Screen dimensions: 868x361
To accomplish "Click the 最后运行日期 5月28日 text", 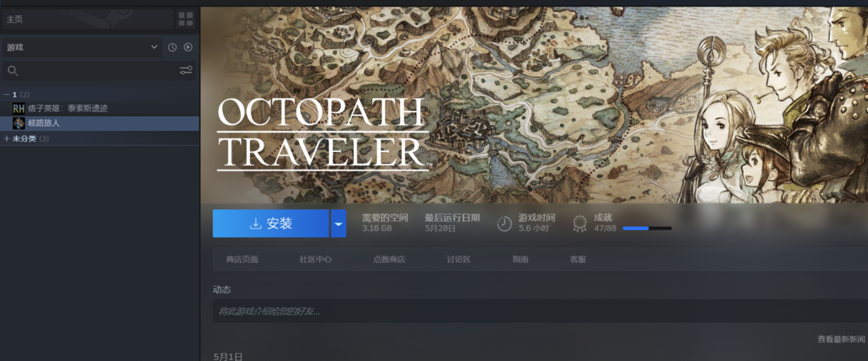I will 452,223.
